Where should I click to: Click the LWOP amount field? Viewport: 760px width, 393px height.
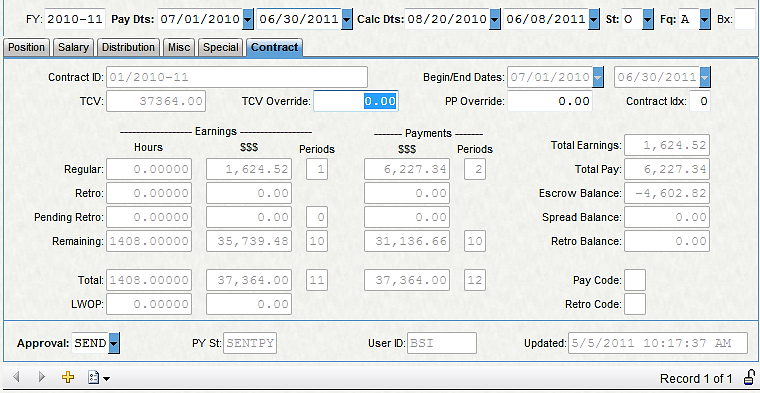(249, 304)
